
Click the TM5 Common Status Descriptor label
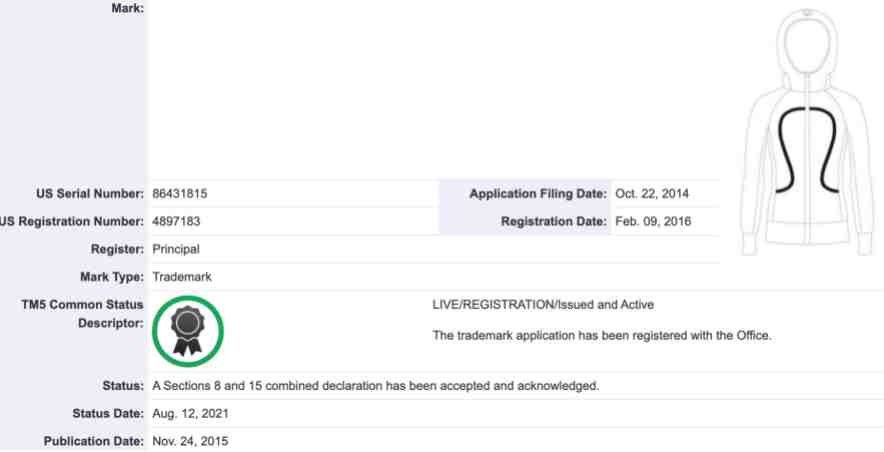click(x=82, y=314)
